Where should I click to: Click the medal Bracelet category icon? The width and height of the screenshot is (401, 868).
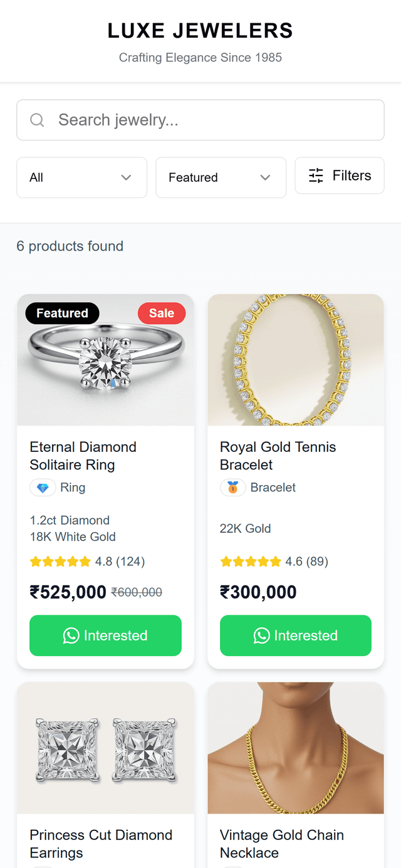click(x=232, y=488)
